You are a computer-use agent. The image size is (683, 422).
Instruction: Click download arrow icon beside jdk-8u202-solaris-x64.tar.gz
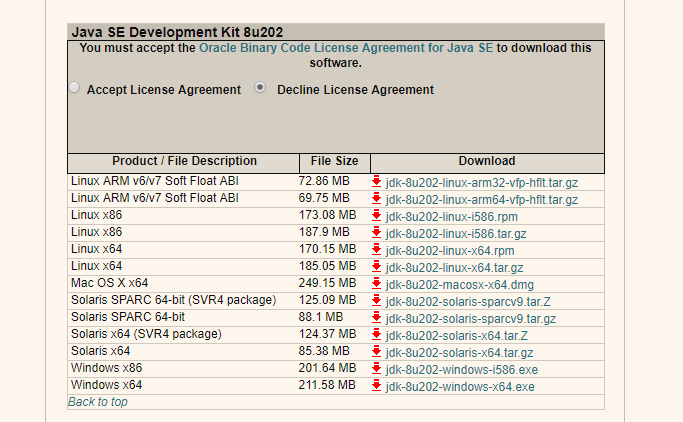pyautogui.click(x=376, y=351)
